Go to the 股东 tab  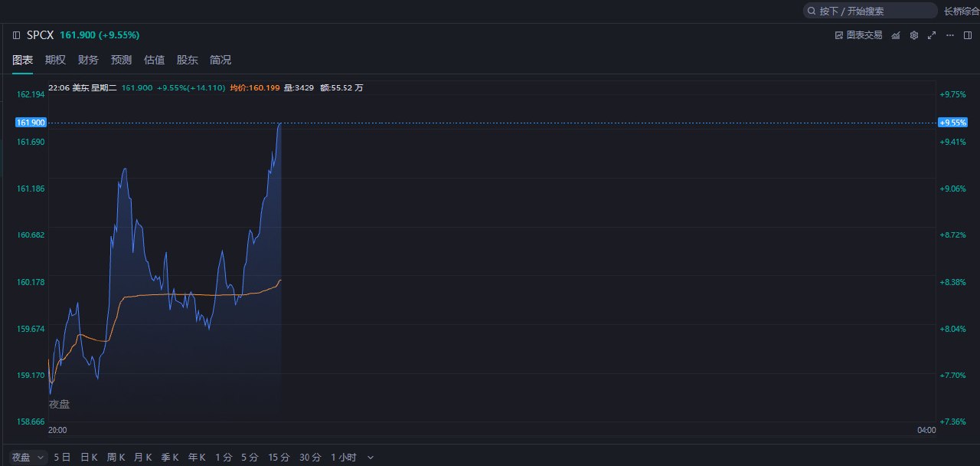(187, 60)
